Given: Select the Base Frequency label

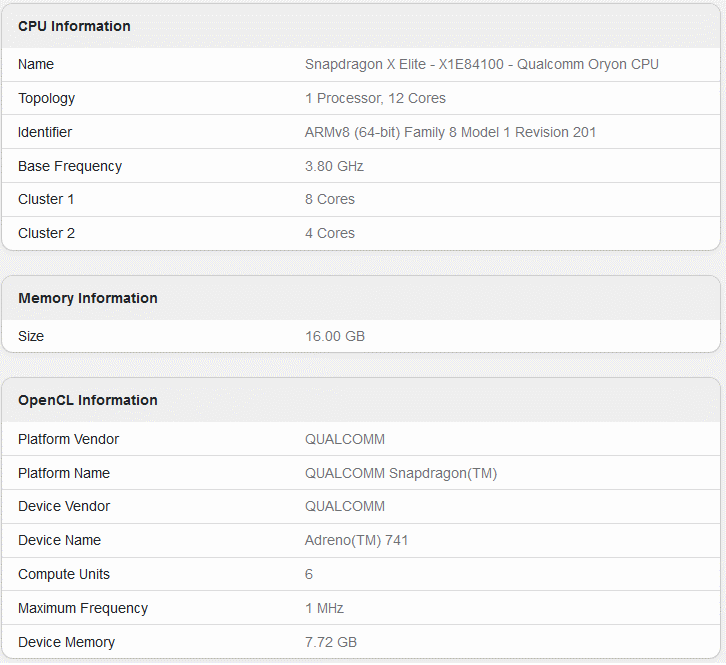Looking at the screenshot, I should tap(70, 166).
